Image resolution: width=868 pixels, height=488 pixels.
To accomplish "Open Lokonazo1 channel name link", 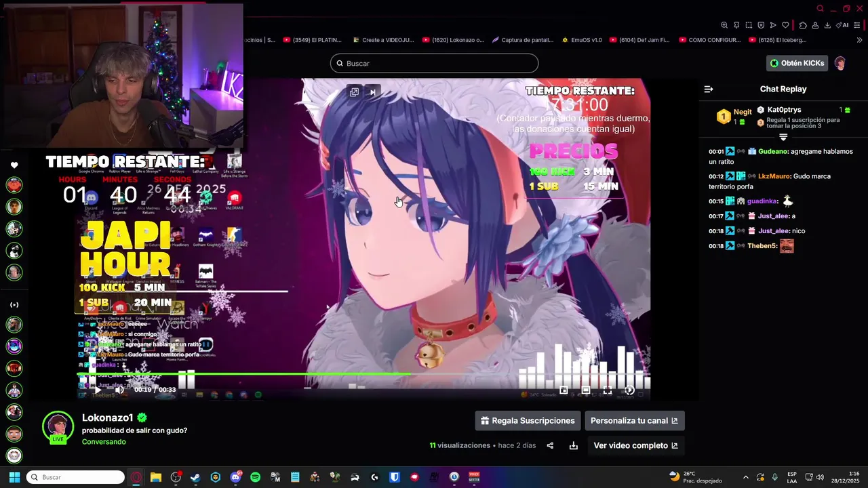I will coord(107,418).
